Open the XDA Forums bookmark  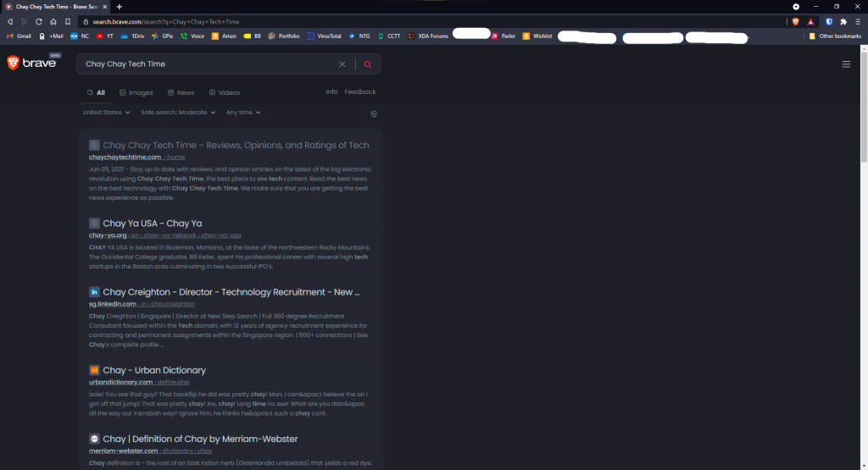tap(428, 36)
